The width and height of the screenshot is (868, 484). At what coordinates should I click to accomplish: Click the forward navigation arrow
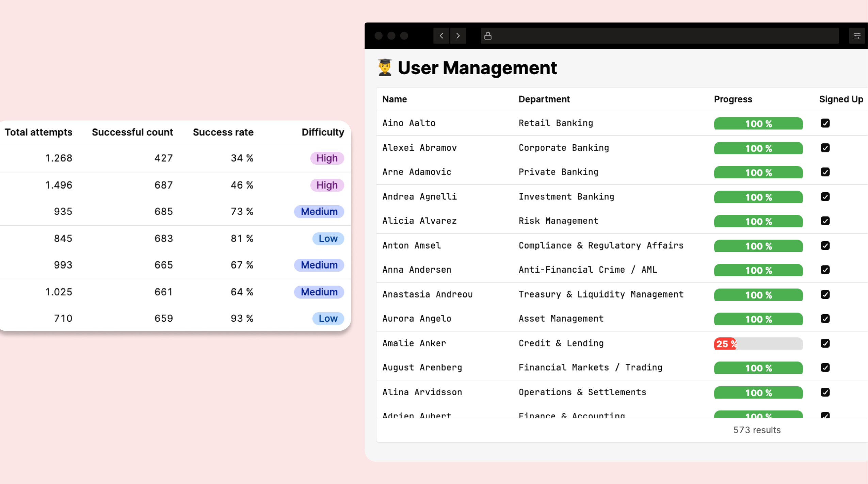458,36
